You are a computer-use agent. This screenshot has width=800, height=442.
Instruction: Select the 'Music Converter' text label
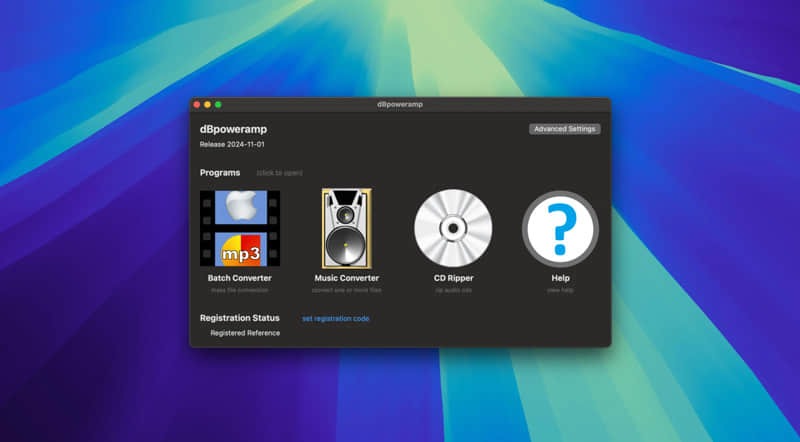(346, 278)
